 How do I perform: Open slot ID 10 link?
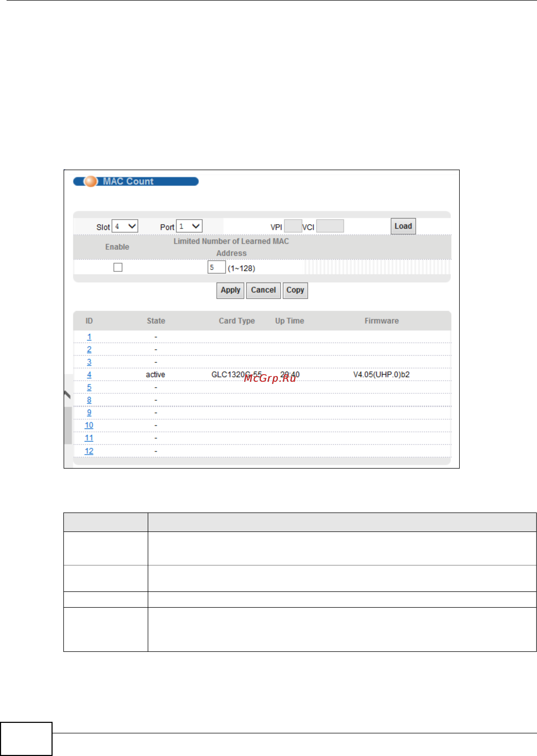pos(89,425)
